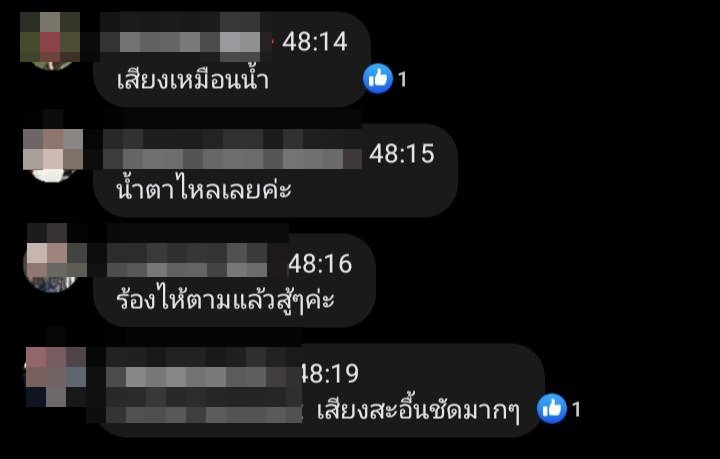Select the comment text น้ำตาไหลเลยค่ะ
The height and width of the screenshot is (459, 720).
203,190
